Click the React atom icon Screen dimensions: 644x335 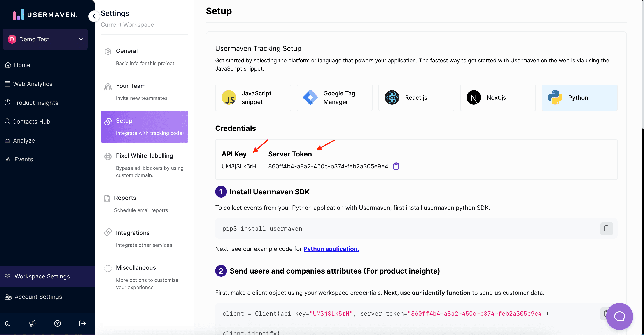pos(392,98)
